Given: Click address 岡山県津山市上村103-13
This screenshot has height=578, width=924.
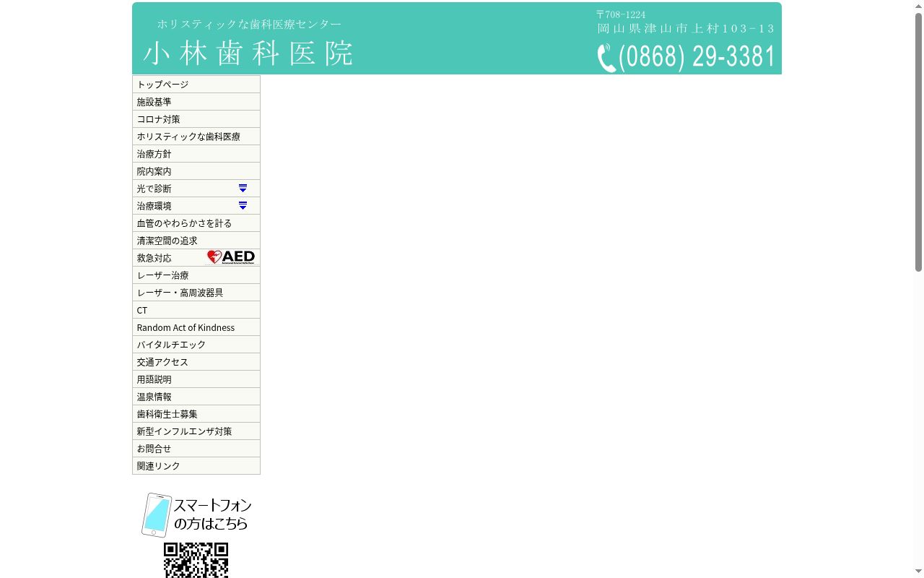Looking at the screenshot, I should [x=686, y=29].
